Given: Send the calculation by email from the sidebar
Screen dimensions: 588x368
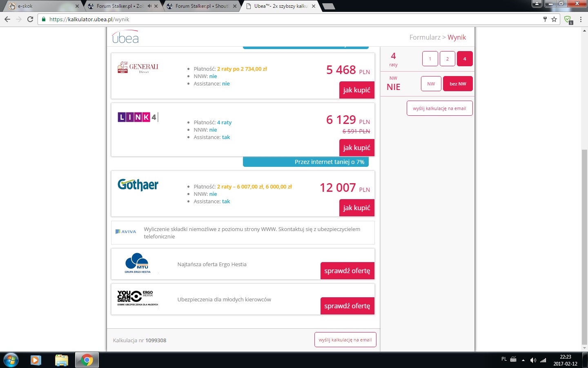Looking at the screenshot, I should click(x=439, y=108).
